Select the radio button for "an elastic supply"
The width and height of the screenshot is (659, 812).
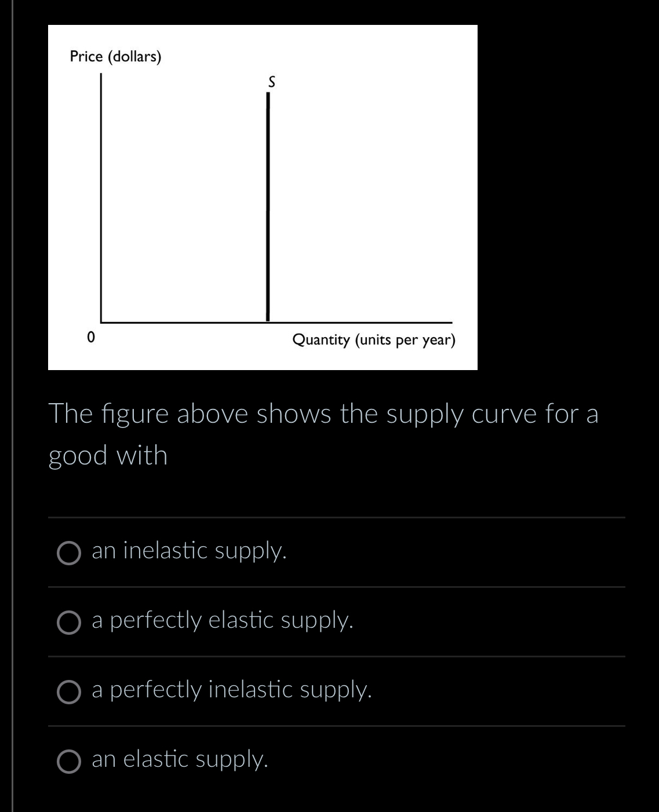pyautogui.click(x=69, y=760)
